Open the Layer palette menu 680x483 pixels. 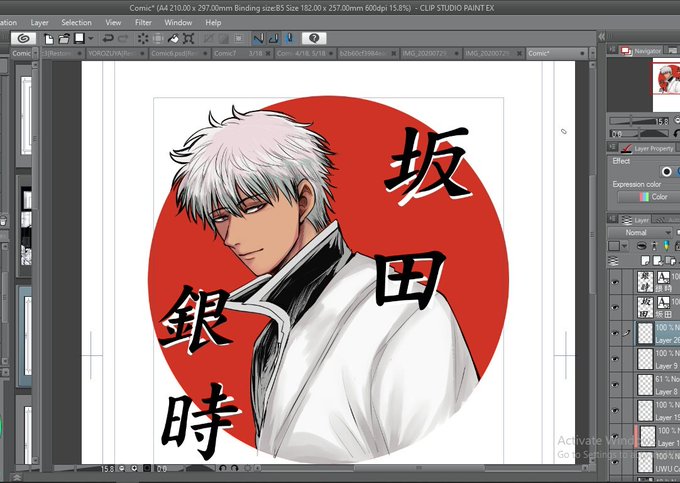point(612,219)
